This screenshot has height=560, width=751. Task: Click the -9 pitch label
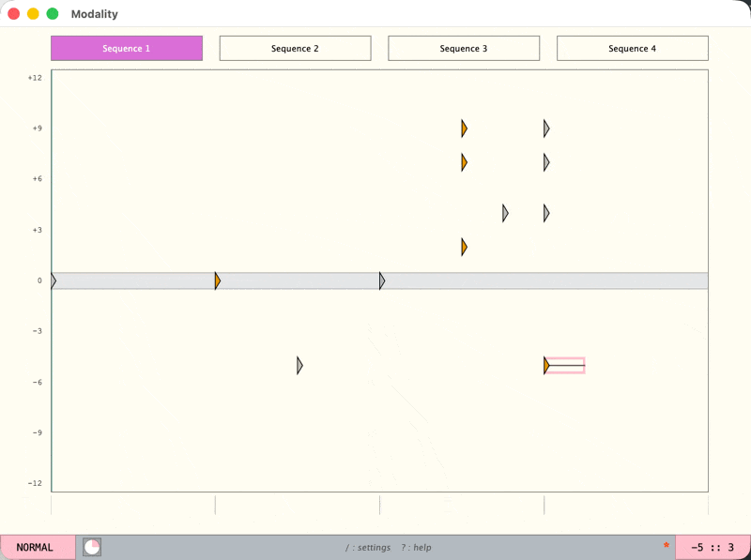point(38,432)
